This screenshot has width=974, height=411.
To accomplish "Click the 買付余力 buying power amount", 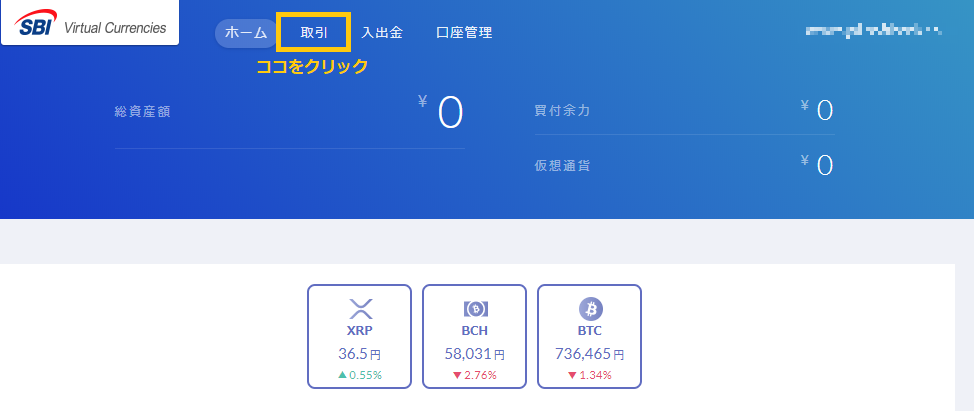I will tap(817, 111).
